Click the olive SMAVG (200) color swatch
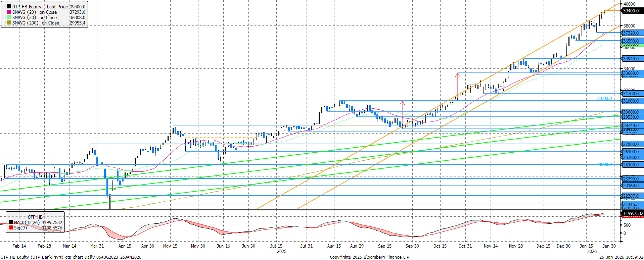This screenshot has height=260, width=644. click(x=9, y=23)
